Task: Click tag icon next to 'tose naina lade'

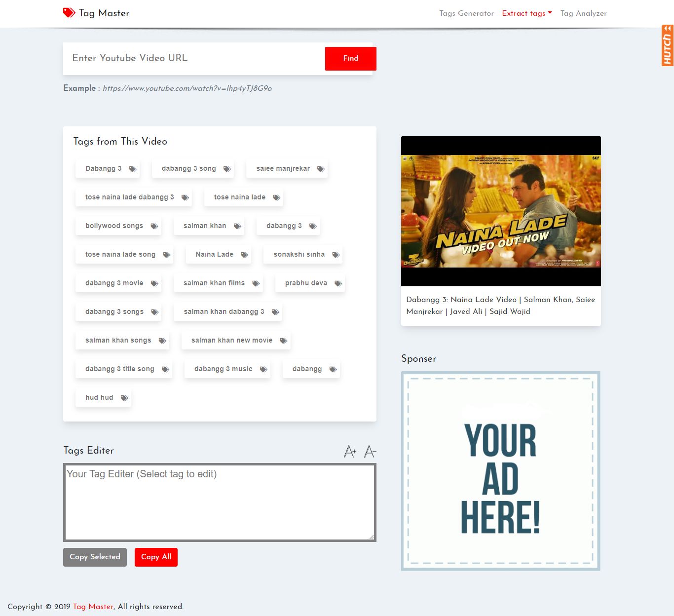Action: point(277,197)
